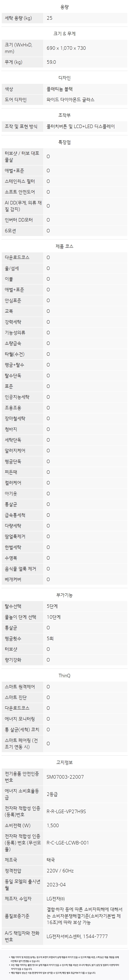The width and height of the screenshot is (129, 980).
Task: Select the 세탁 용량 value 25
Action: tap(49, 18)
